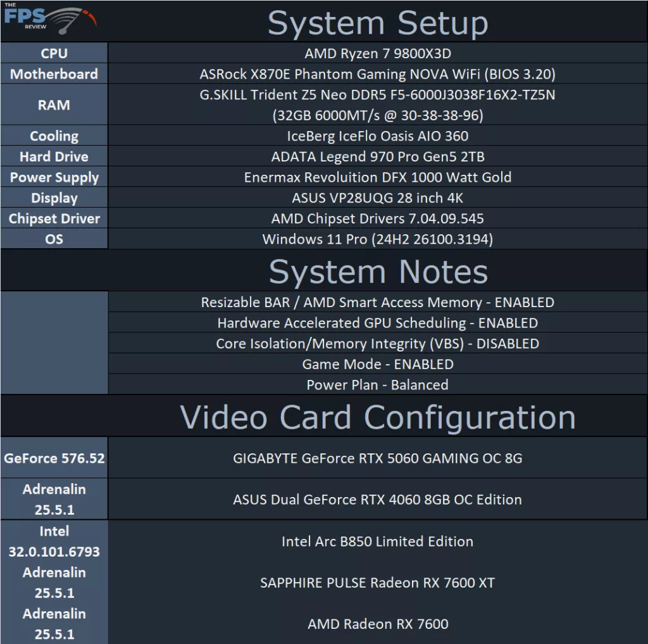Select ASUS Dual GeForce RTX 4060 8GB OC Edition

coord(378,499)
